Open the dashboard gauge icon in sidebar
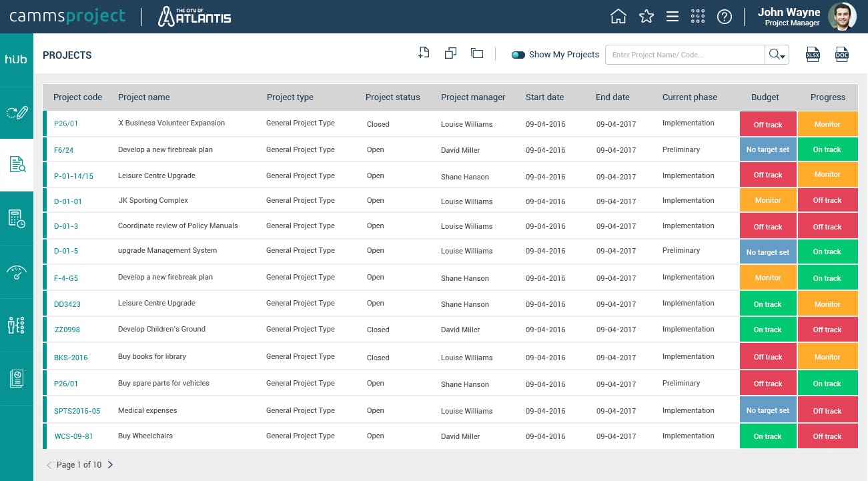This screenshot has height=481, width=868. [x=17, y=272]
